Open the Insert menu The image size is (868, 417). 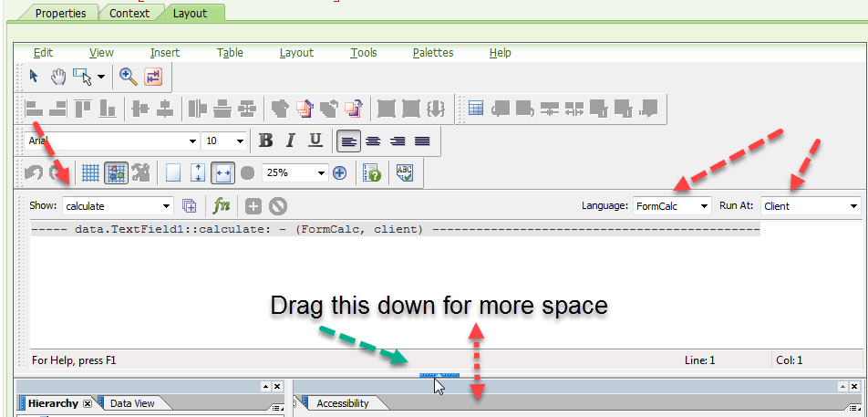165,53
